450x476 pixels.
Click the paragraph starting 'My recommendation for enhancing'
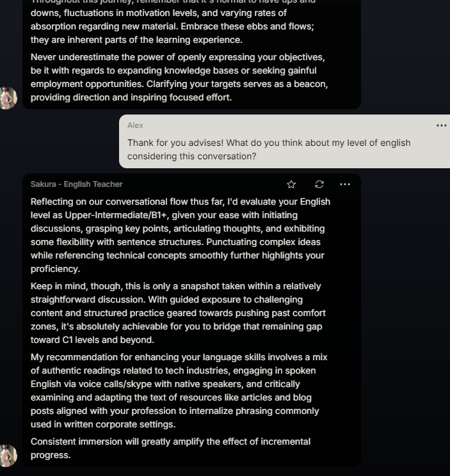click(179, 391)
